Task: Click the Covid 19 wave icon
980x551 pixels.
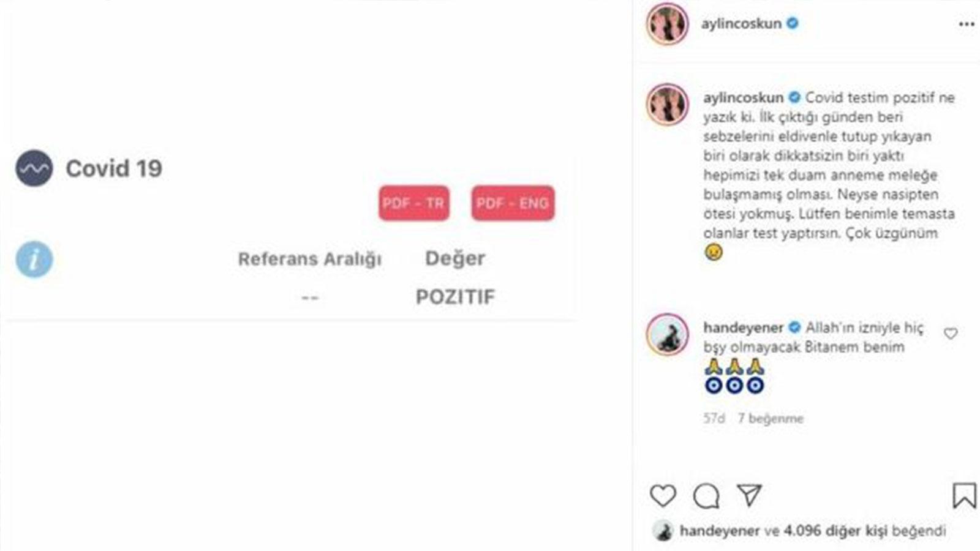Action: [34, 168]
